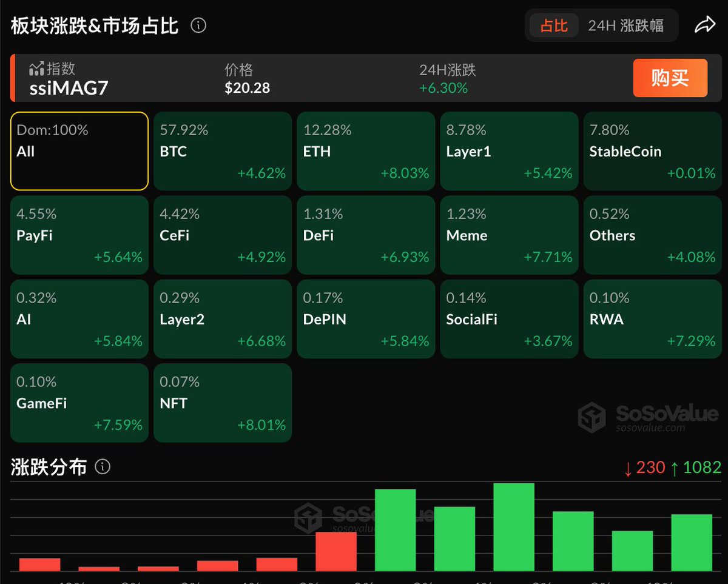Screen dimensions: 728x584
Task: Select the 占比 view option
Action: pyautogui.click(x=554, y=26)
